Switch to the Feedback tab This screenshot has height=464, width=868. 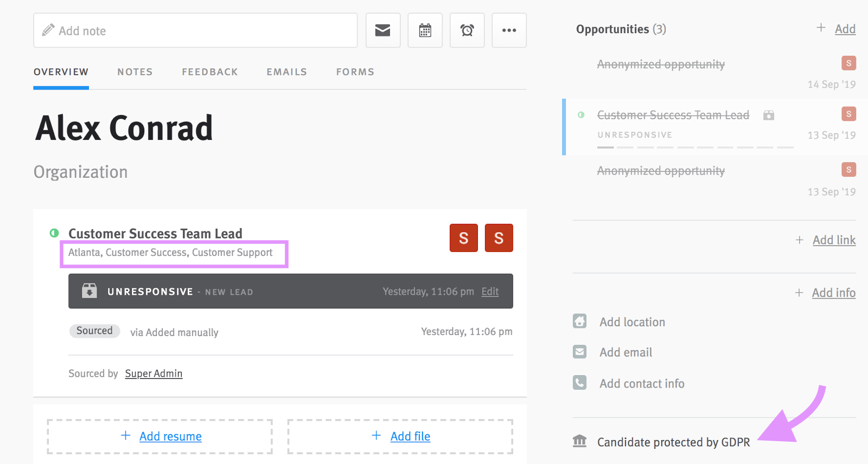(x=210, y=72)
